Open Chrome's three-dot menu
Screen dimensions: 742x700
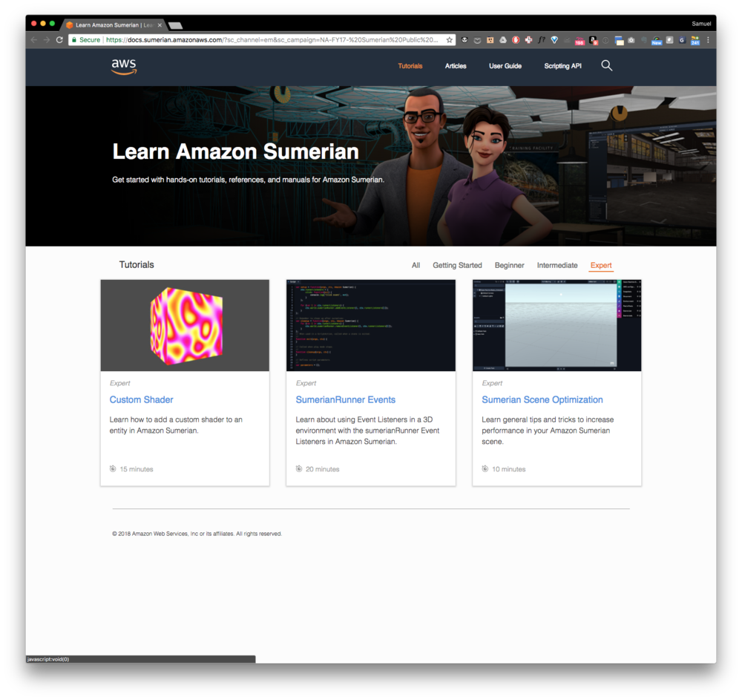709,40
